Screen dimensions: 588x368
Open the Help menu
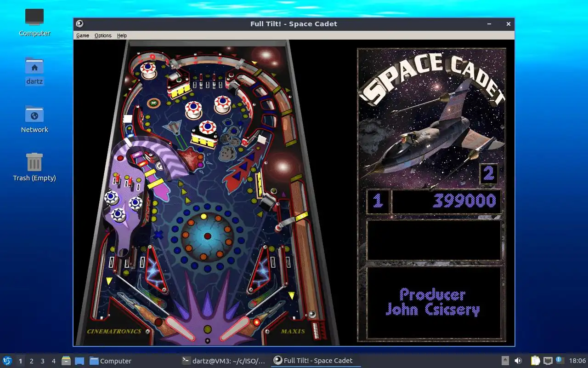(x=122, y=35)
